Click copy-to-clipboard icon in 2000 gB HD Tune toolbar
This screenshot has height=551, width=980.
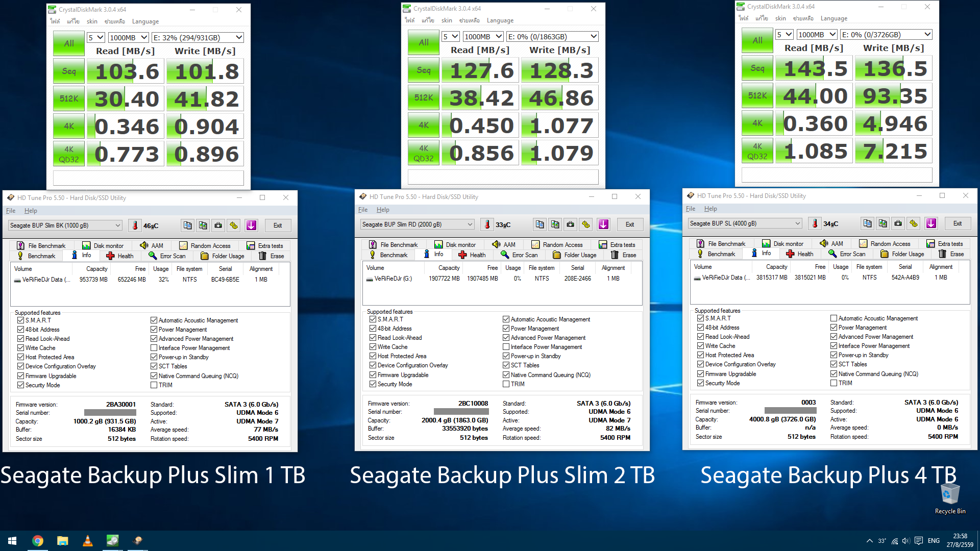point(540,224)
